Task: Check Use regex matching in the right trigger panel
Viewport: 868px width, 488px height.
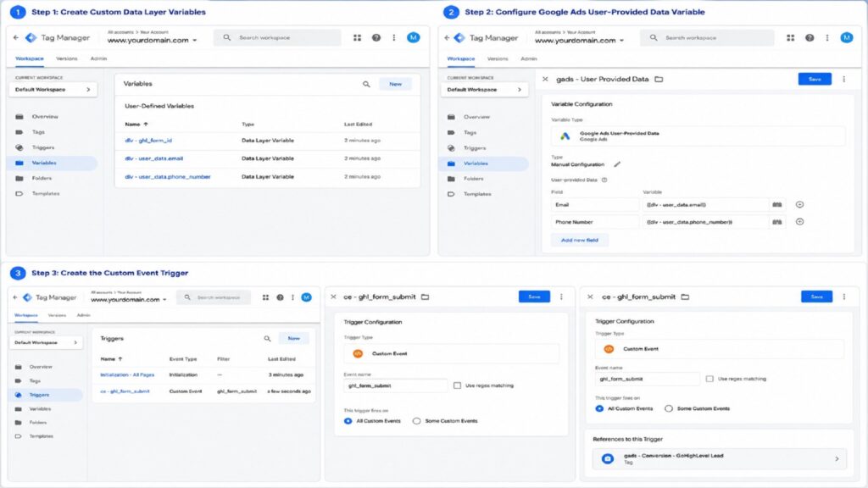Action: pyautogui.click(x=709, y=379)
